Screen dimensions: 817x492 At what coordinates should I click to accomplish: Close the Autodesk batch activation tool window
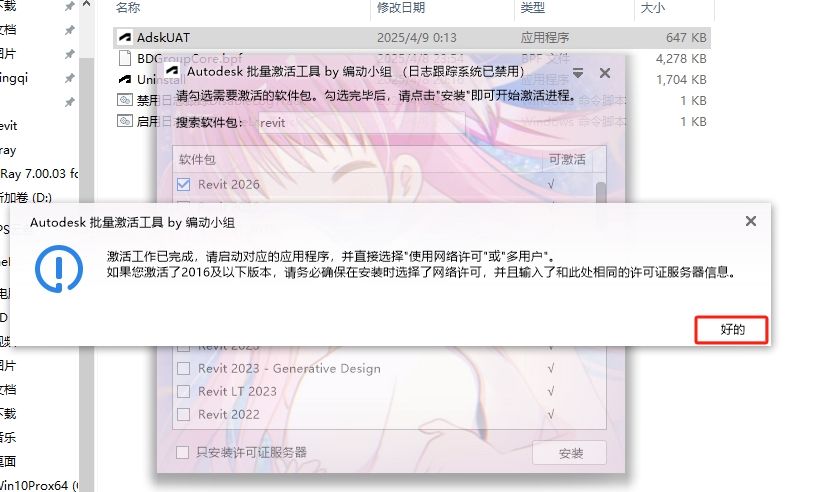click(604, 73)
